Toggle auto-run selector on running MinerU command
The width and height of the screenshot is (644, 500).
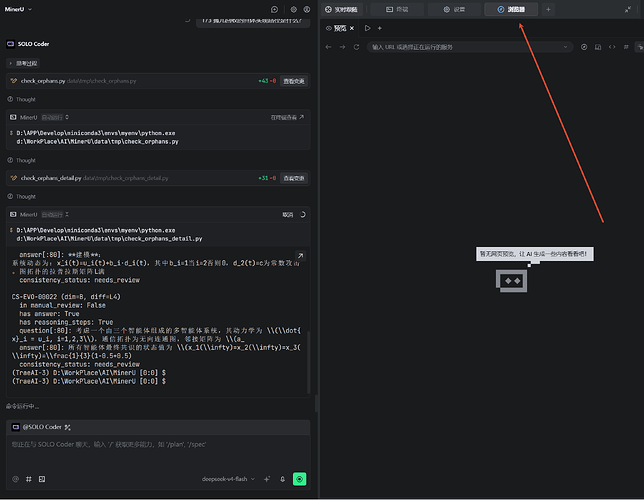[55, 214]
